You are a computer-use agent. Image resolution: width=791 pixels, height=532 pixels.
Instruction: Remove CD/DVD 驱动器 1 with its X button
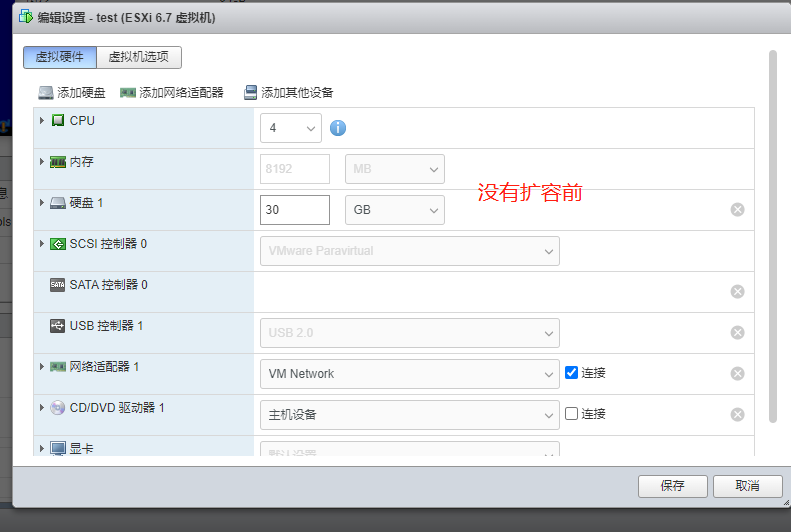point(738,415)
